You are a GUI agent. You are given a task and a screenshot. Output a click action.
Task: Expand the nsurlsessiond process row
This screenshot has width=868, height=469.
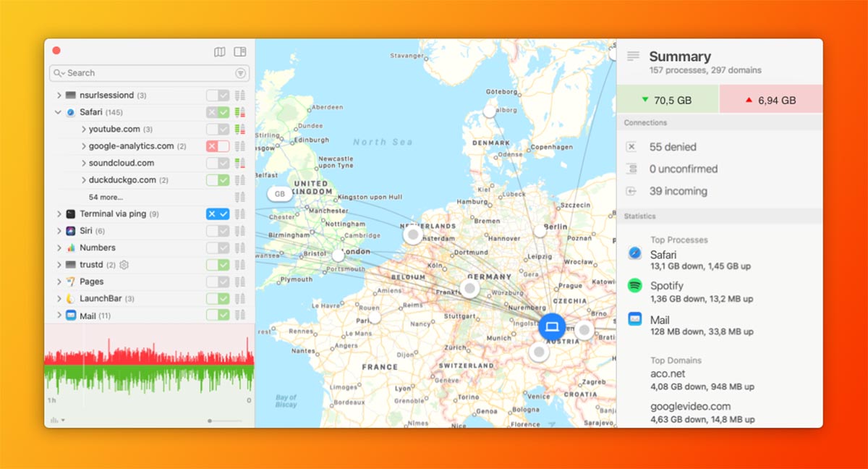[x=59, y=96]
